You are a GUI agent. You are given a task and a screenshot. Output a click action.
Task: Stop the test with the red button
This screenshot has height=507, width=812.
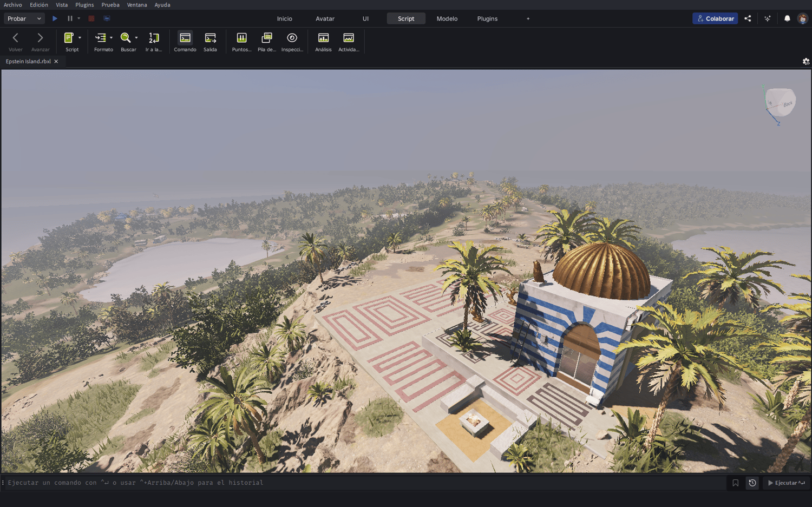(91, 18)
